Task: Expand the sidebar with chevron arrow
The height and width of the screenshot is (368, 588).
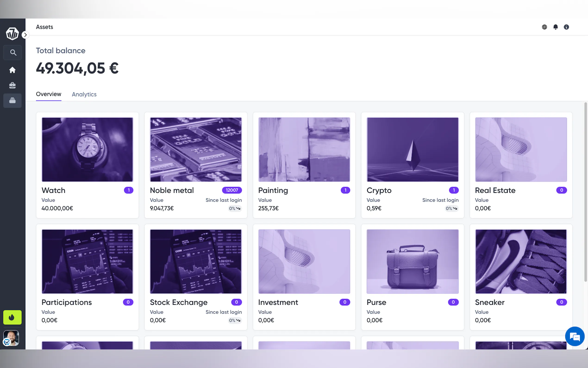Action: pyautogui.click(x=25, y=35)
